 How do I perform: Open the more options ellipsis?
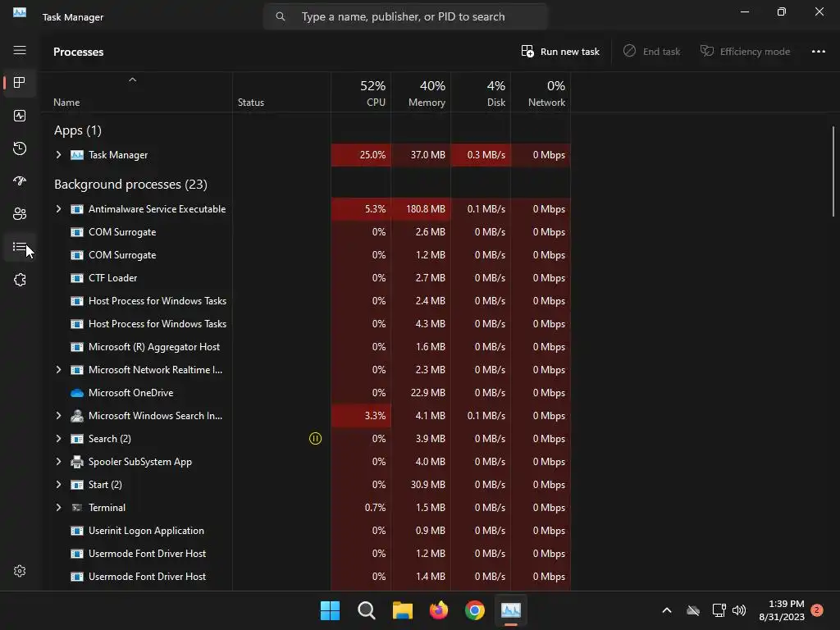tap(819, 52)
